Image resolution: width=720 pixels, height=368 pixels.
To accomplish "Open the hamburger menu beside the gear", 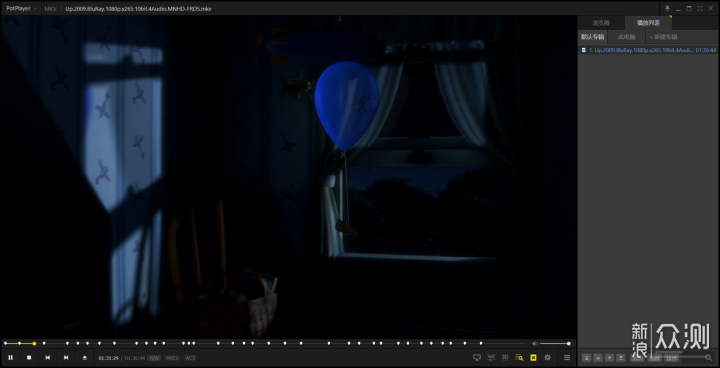I will point(567,357).
